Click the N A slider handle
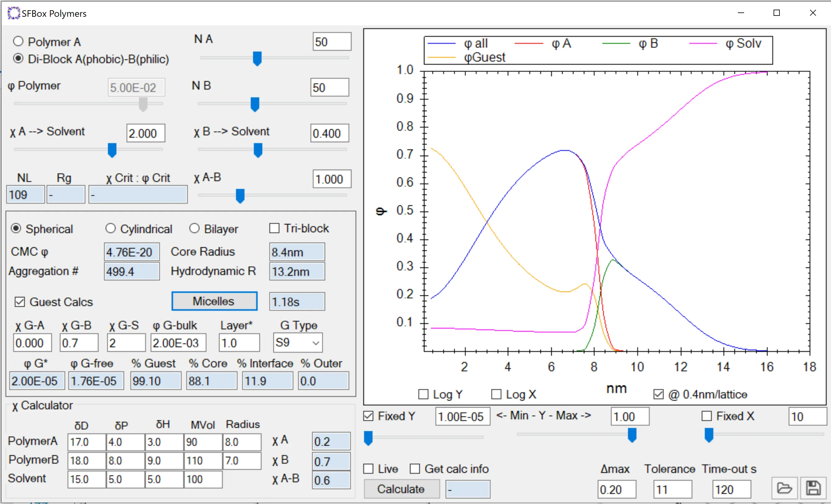This screenshot has width=831, height=504. (257, 58)
